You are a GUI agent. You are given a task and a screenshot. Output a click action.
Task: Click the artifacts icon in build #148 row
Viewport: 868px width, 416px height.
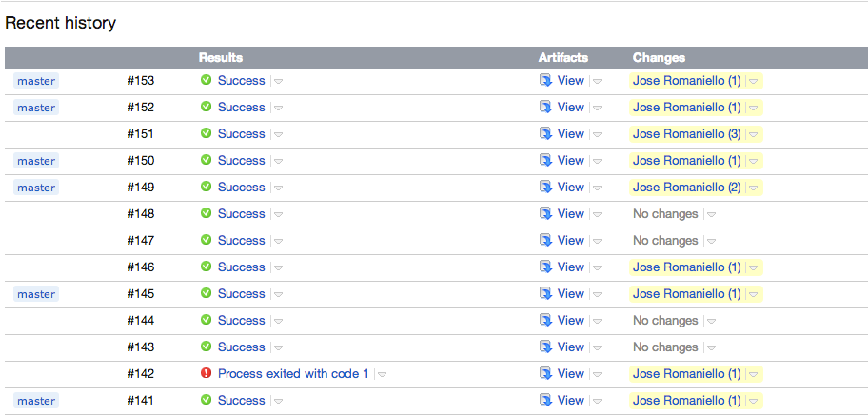[545, 214]
